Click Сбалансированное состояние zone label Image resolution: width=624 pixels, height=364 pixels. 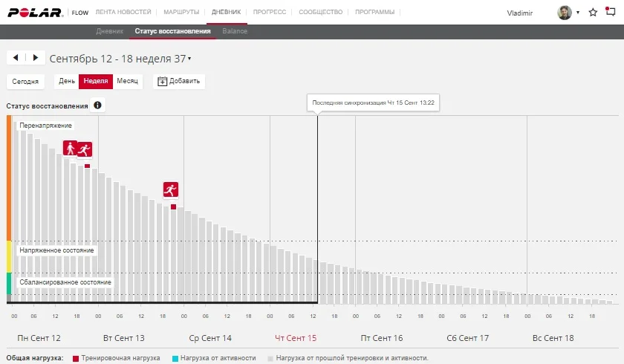(x=65, y=282)
